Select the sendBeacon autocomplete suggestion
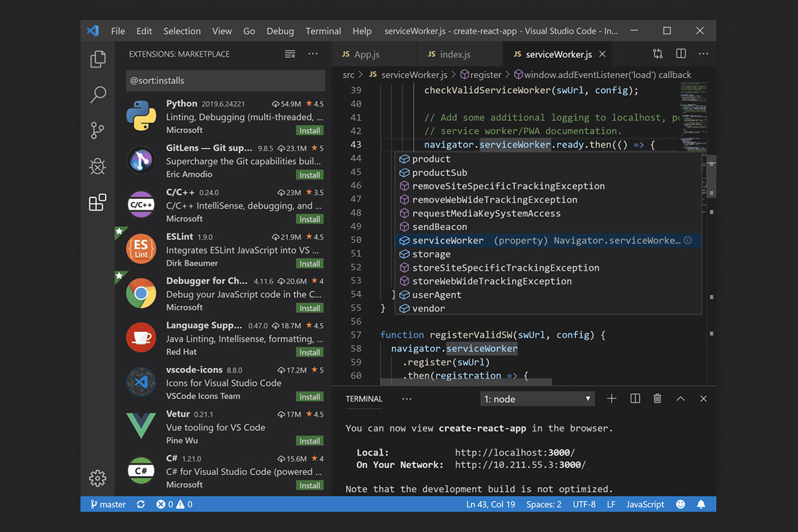 (439, 227)
